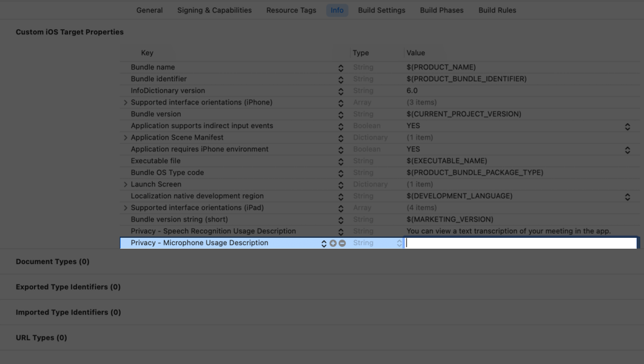Expand the Launch Screen dictionary
644x364 pixels.
(x=126, y=184)
